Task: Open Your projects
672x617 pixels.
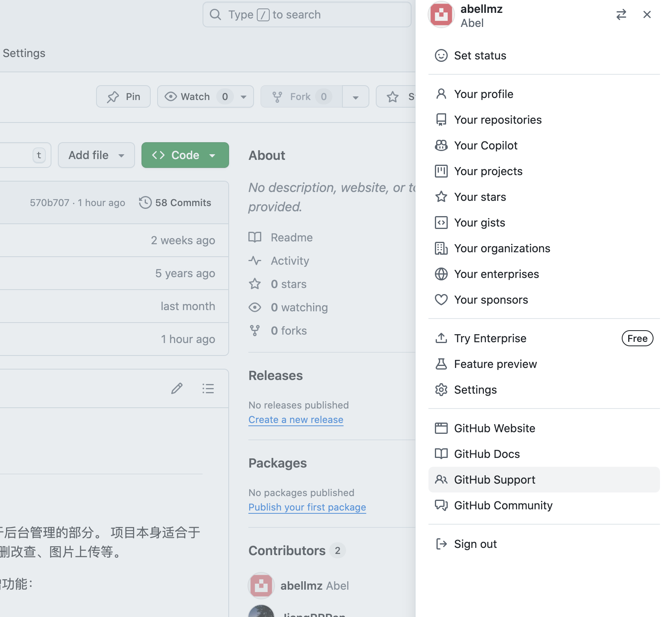Action: point(544,171)
